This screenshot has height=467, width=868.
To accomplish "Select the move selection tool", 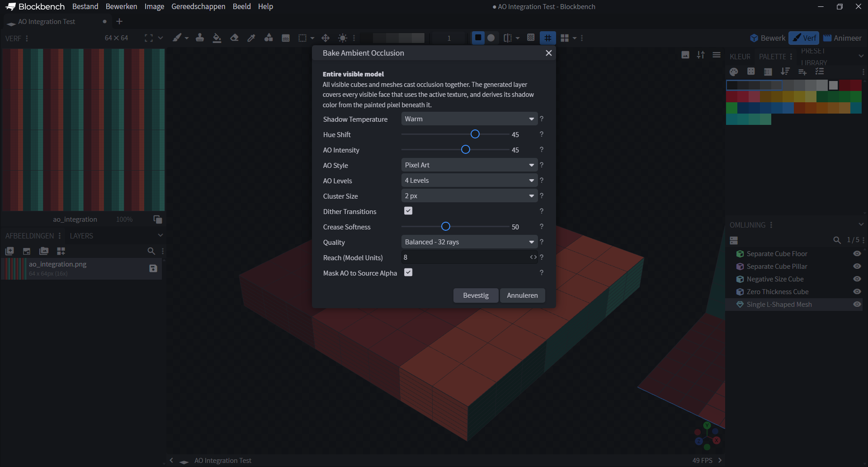I will tap(325, 38).
